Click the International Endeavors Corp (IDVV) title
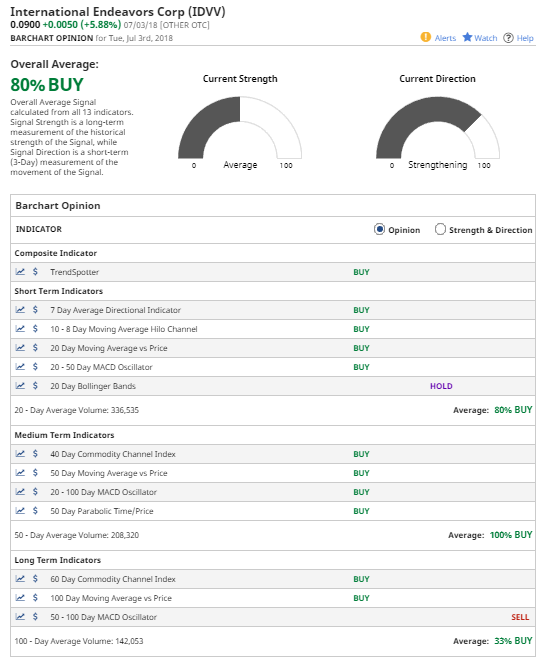This screenshot has height=665, width=544. (x=118, y=11)
